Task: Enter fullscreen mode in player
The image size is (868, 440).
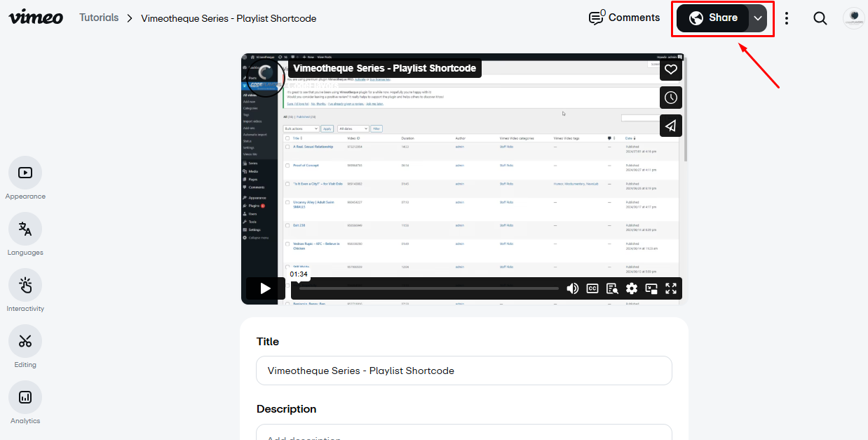Action: pyautogui.click(x=671, y=288)
